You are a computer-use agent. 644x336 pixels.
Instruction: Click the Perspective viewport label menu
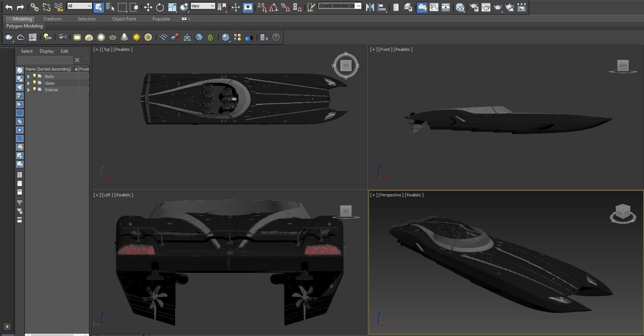[391, 195]
